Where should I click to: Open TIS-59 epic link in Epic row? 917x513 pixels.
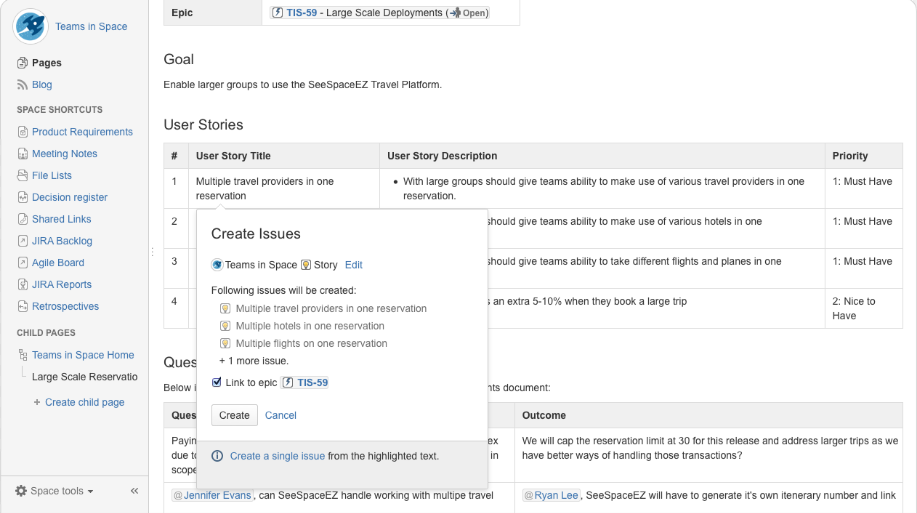point(302,12)
